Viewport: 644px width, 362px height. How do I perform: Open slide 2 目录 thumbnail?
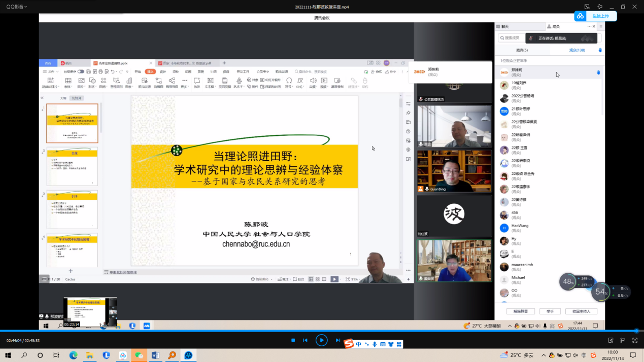(72, 167)
